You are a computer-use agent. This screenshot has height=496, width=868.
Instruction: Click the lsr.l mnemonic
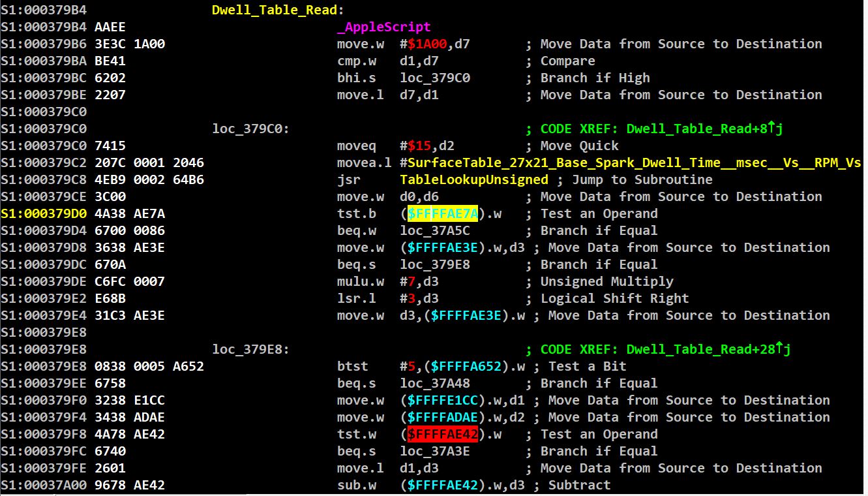(x=357, y=298)
